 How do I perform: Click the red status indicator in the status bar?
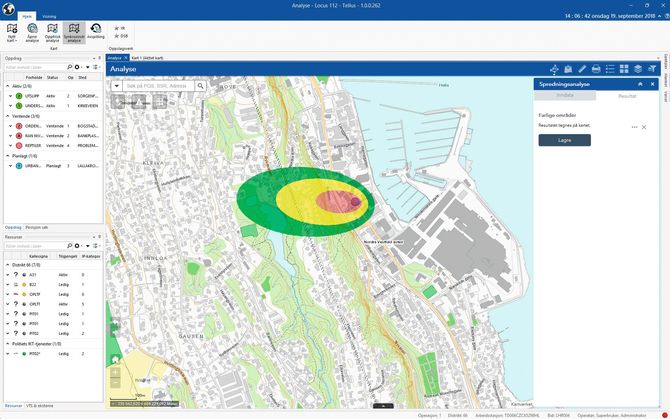click(x=664, y=415)
